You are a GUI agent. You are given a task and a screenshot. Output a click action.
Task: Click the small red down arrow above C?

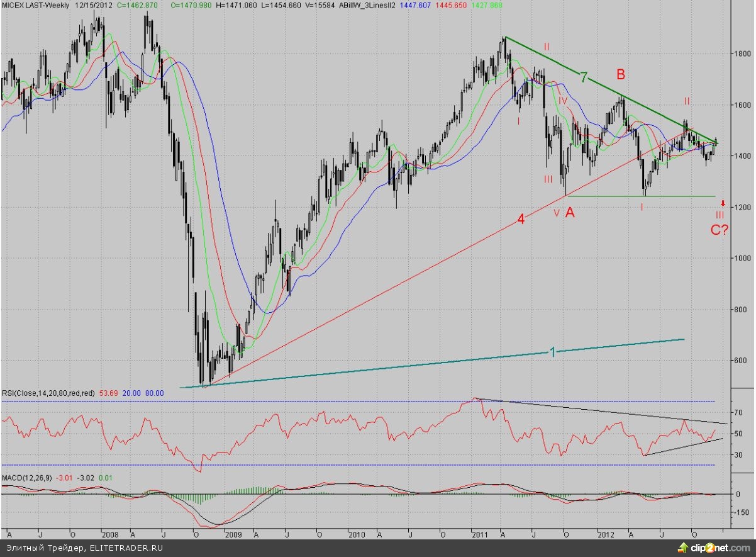tap(723, 203)
